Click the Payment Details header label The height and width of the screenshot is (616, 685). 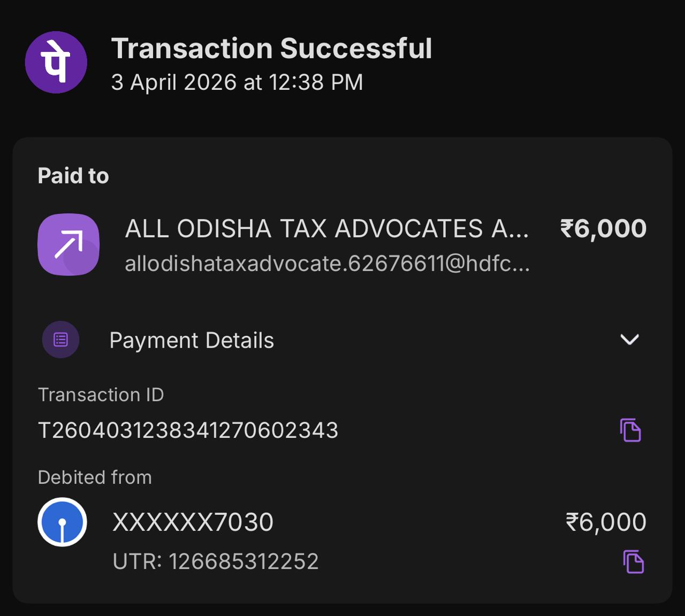click(x=192, y=341)
